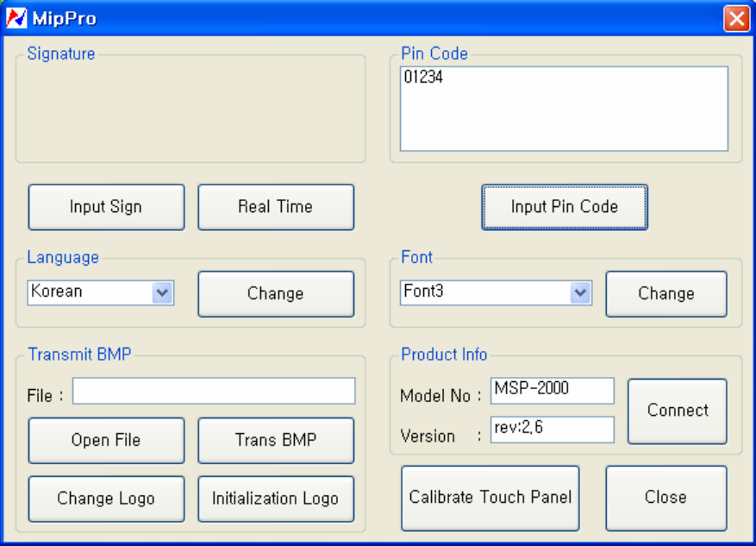Viewport: 756px width, 546px height.
Task: Open the Language dropdown showing Korean
Action: point(100,292)
